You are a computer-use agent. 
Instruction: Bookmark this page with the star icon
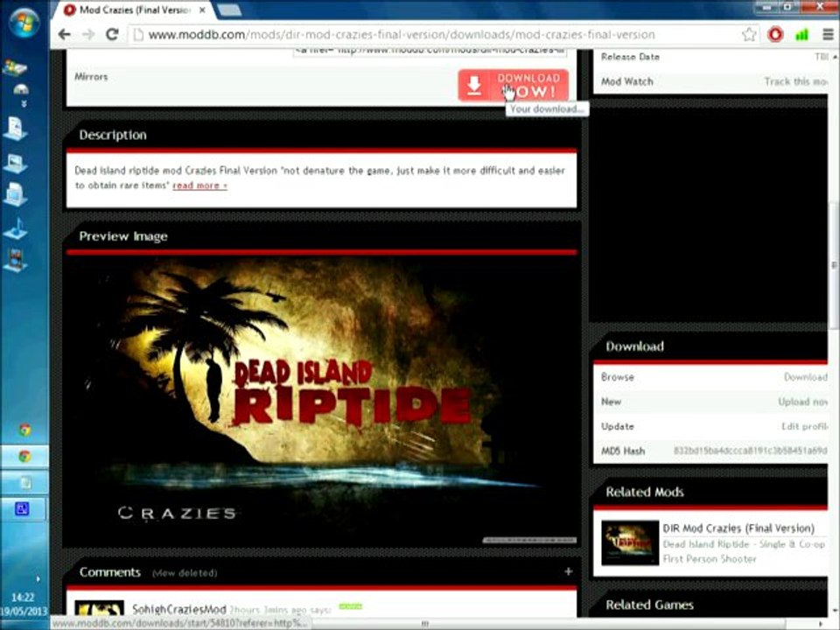[x=749, y=35]
